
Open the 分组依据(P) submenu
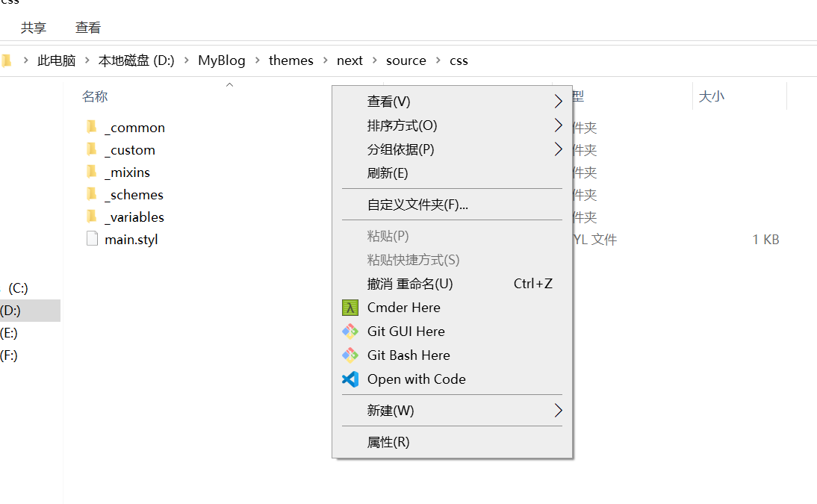point(400,149)
